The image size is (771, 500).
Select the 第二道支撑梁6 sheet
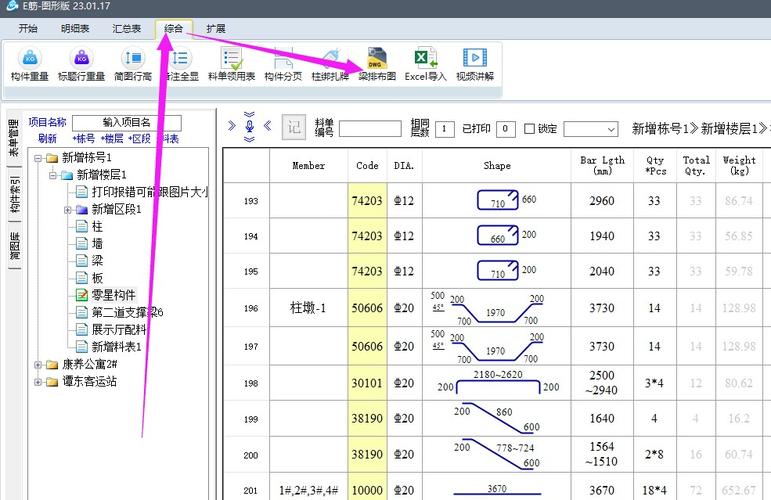pyautogui.click(x=119, y=312)
